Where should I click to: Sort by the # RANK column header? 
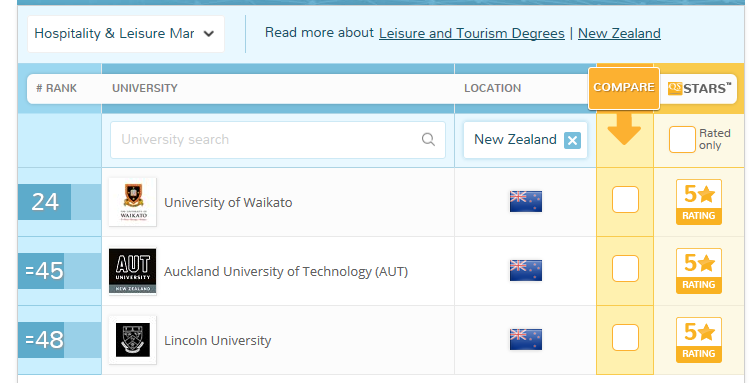pyautogui.click(x=57, y=88)
